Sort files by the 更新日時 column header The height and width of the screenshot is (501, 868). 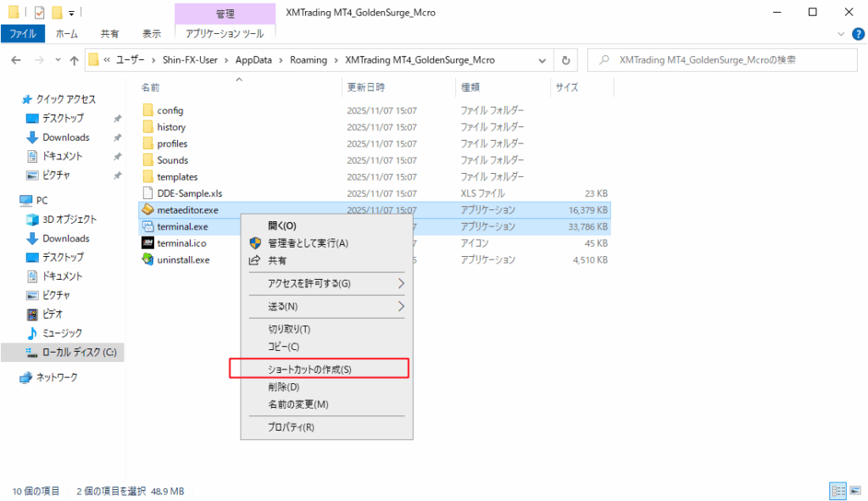pos(365,87)
